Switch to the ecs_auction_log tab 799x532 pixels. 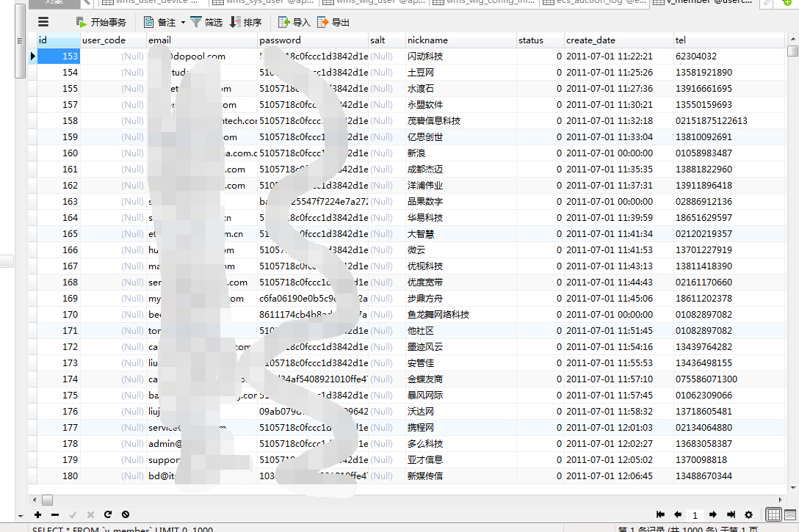(596, 2)
